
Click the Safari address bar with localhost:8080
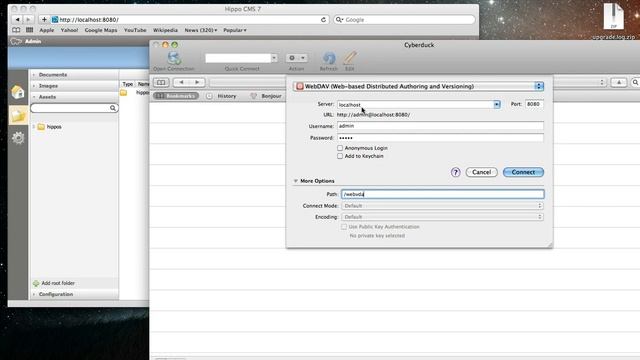coord(190,20)
